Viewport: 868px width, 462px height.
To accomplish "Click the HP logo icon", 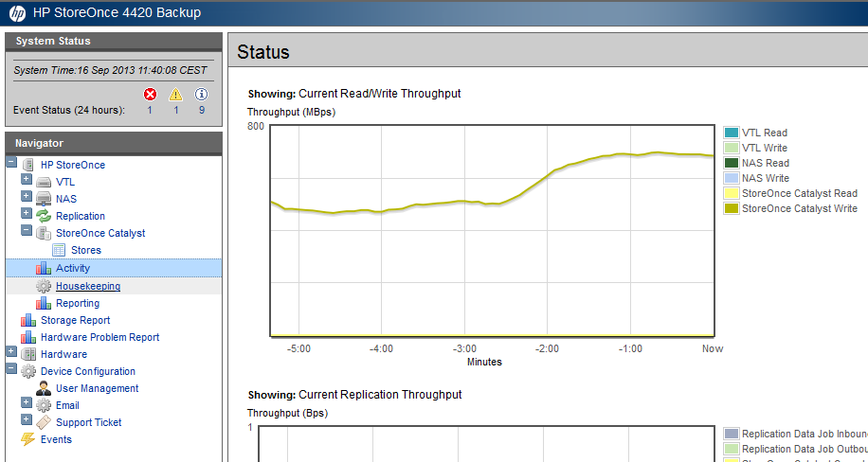I will pyautogui.click(x=17, y=12).
